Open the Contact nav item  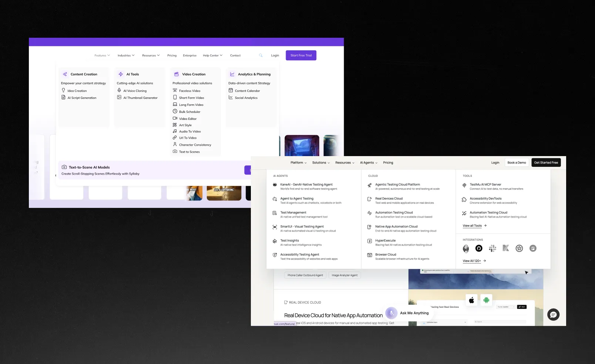pyautogui.click(x=235, y=55)
